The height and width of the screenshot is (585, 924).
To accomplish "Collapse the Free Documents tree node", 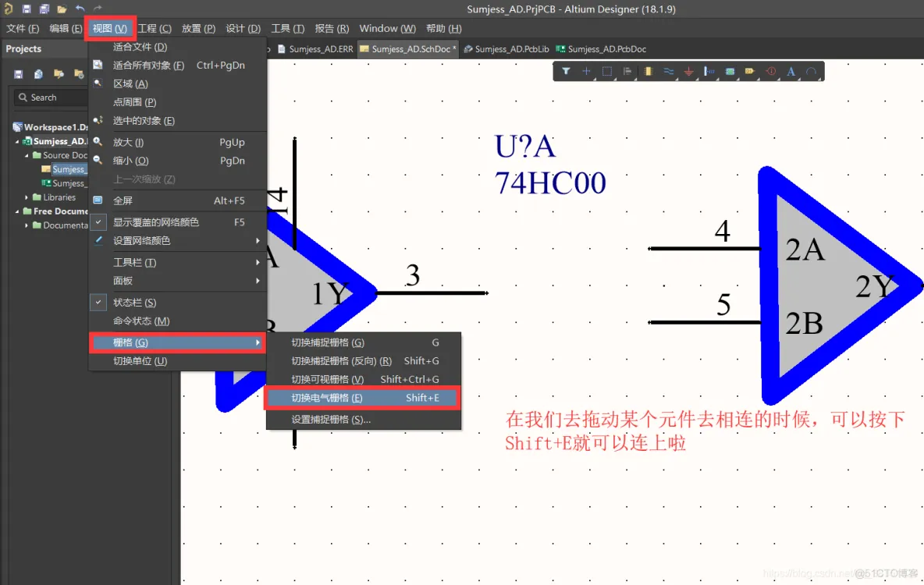I will click(x=17, y=211).
